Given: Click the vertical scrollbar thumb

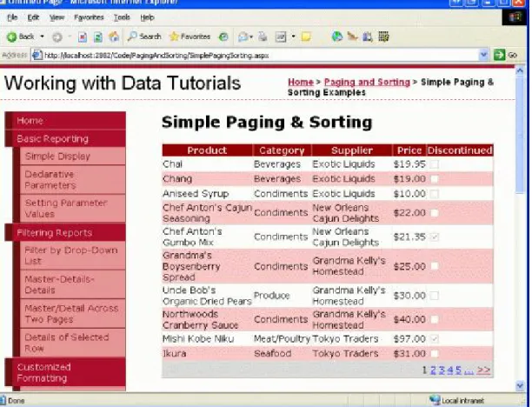Looking at the screenshot, I should 520,135.
